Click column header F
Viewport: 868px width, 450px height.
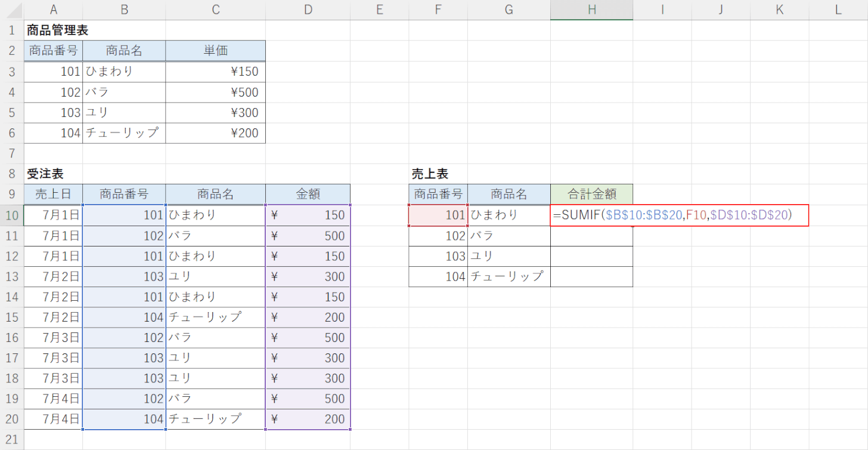pyautogui.click(x=438, y=11)
